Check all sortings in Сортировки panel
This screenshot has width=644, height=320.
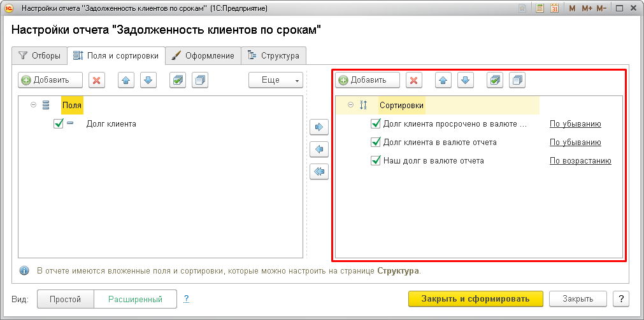[495, 80]
